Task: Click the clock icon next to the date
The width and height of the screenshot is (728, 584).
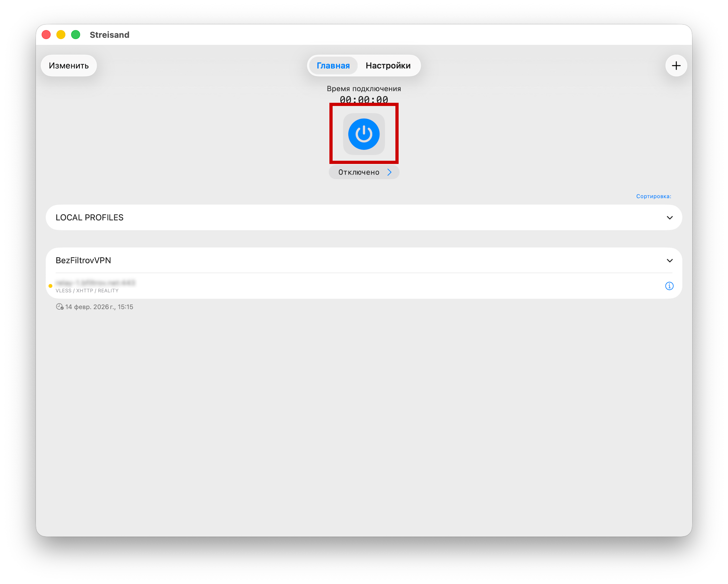Action: (x=59, y=307)
